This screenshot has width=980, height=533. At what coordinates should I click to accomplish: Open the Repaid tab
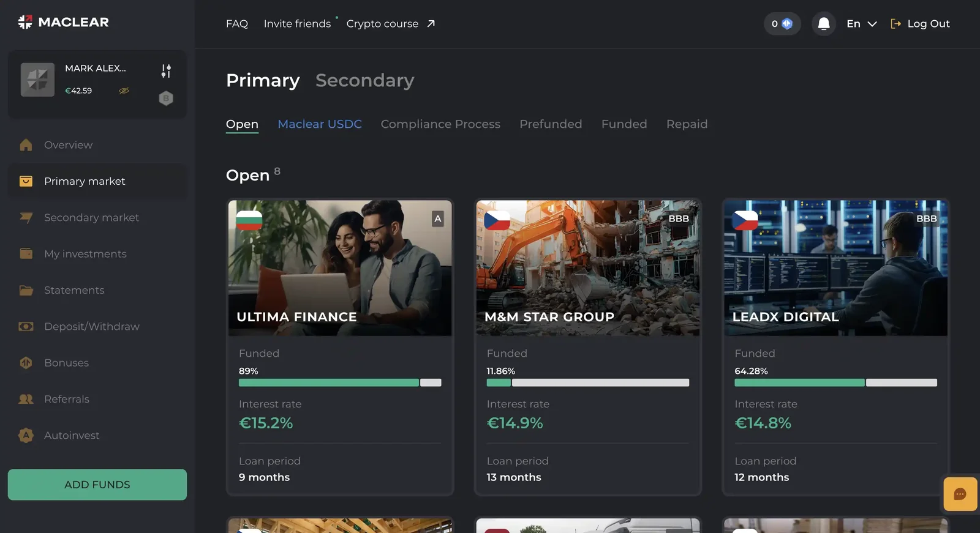coord(687,124)
